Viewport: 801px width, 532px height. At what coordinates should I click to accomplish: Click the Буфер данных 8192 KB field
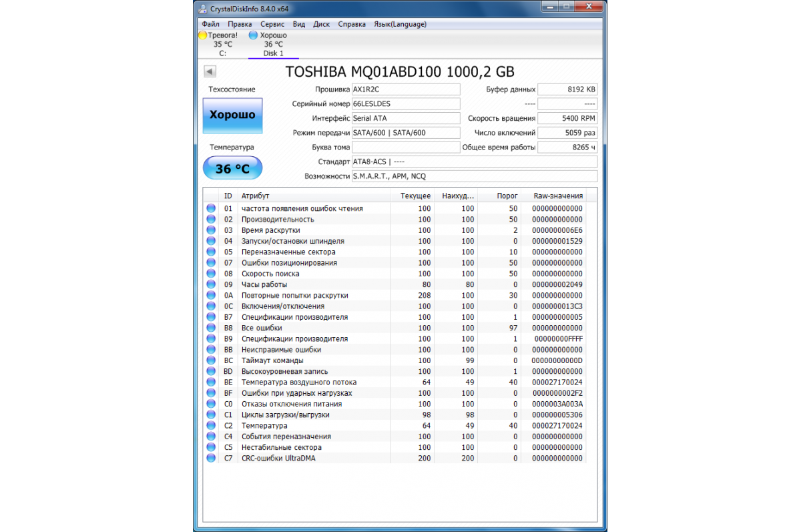point(567,89)
